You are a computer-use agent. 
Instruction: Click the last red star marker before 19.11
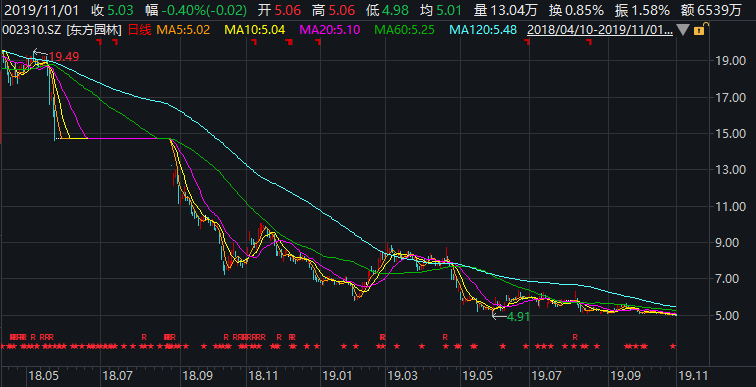(x=673, y=347)
